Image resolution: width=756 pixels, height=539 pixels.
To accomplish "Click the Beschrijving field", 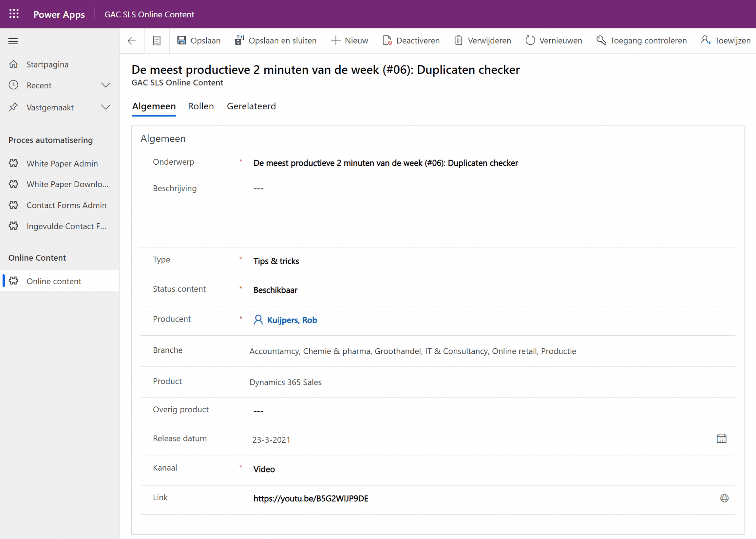I will [491, 212].
